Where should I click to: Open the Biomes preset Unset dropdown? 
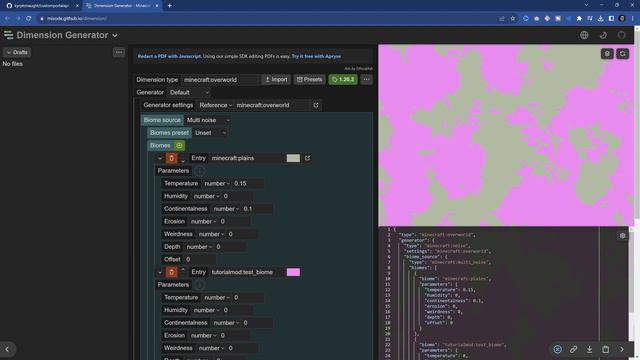pos(210,133)
